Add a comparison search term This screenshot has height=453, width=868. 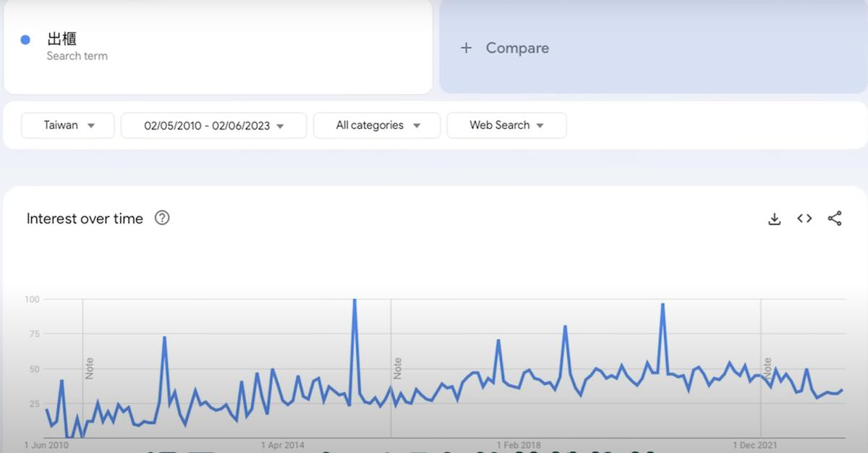click(516, 48)
